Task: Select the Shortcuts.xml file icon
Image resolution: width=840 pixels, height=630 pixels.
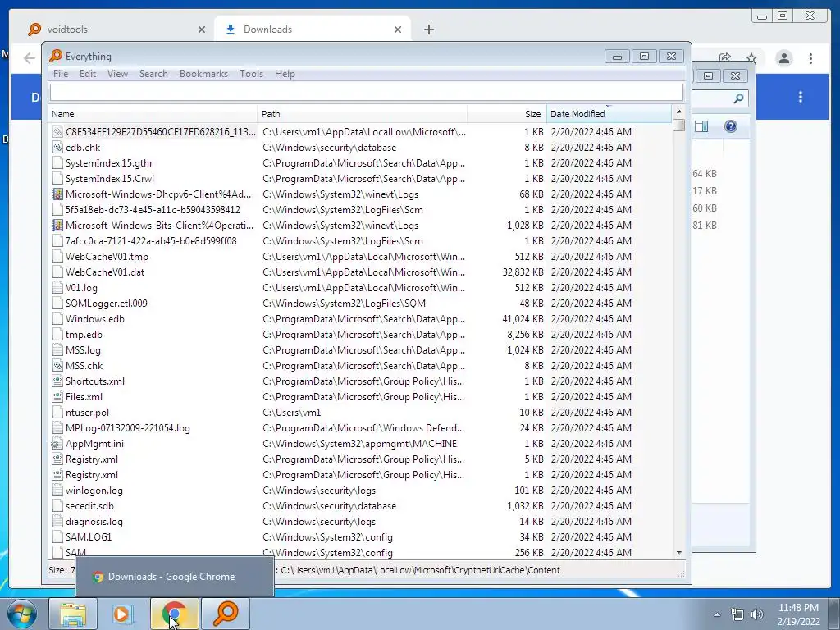Action: [x=57, y=381]
